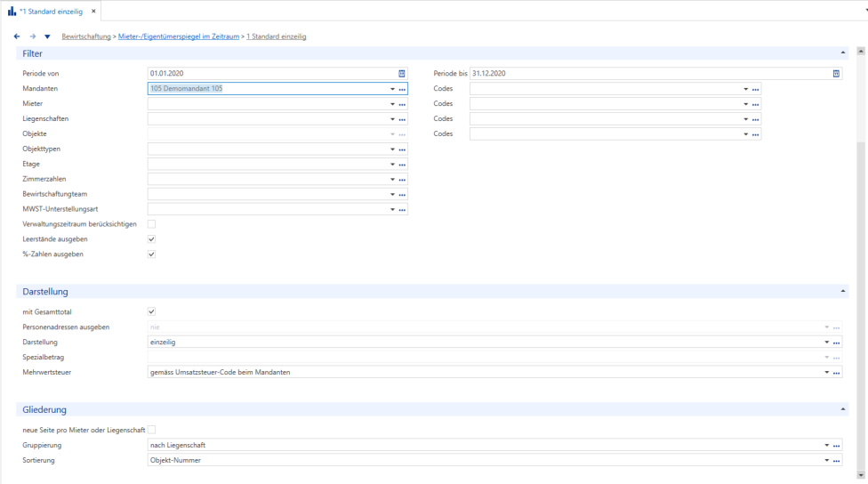Click ellipsis button of the first Codes row
This screenshot has width=868, height=484.
(x=756, y=89)
